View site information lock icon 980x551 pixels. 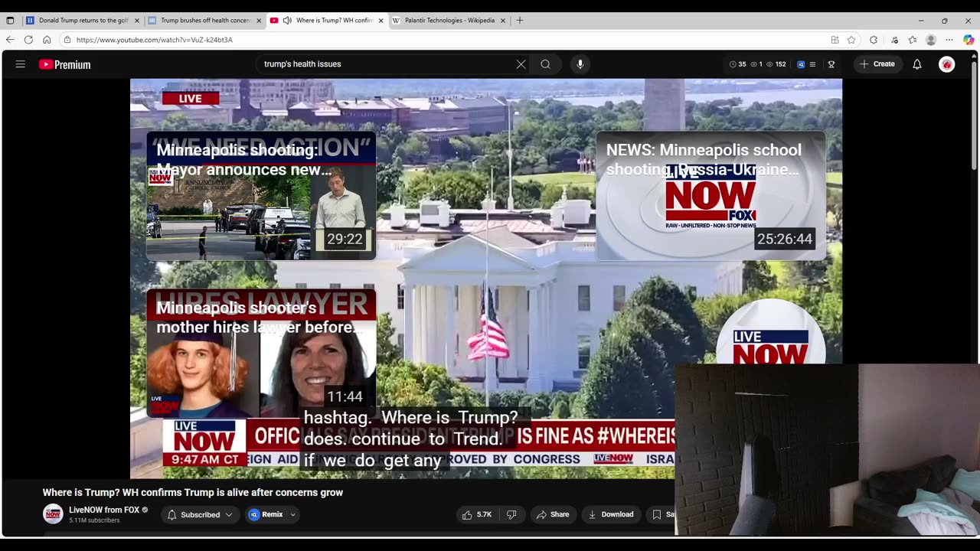(x=67, y=40)
